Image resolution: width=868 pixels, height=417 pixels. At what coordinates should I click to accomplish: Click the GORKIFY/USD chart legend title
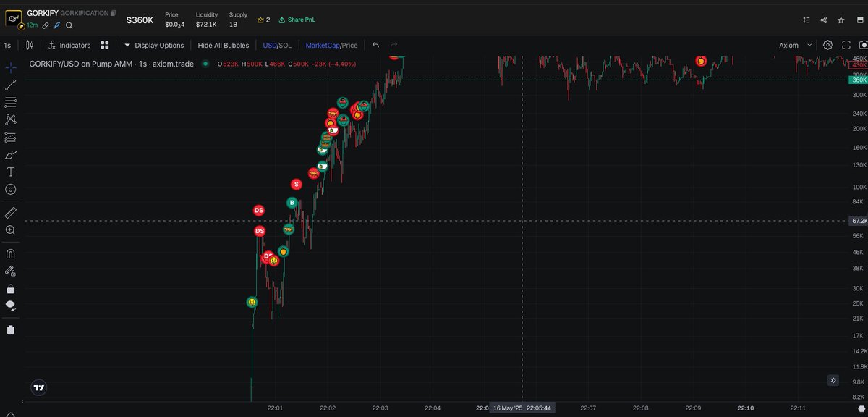pyautogui.click(x=111, y=64)
